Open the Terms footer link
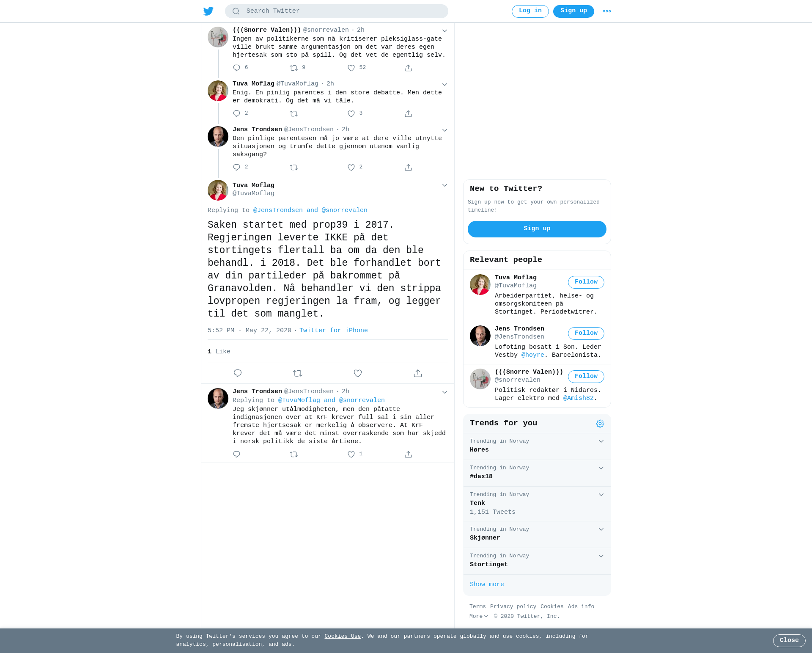 [477, 606]
